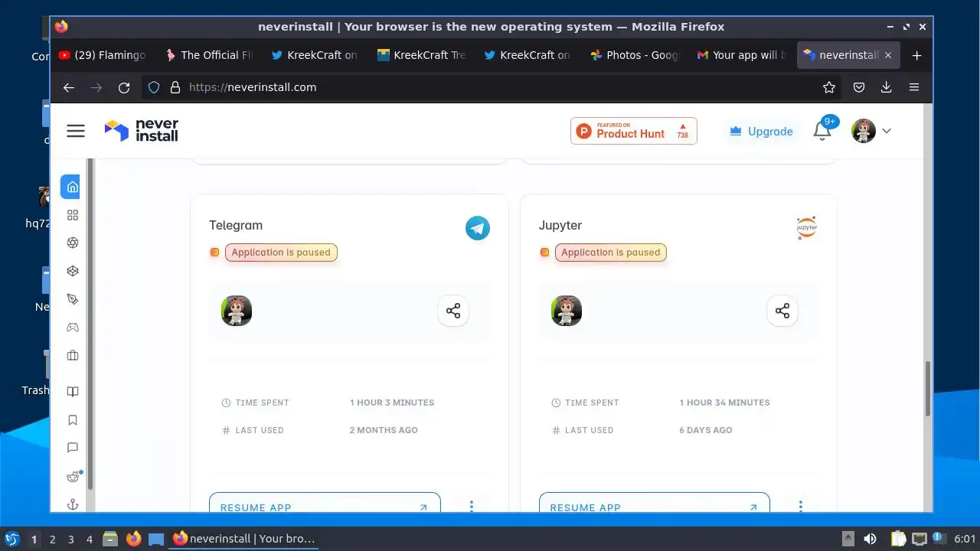Viewport: 980px width, 551px height.
Task: Switch to the KreekCraft Tre... tab
Action: coord(421,55)
